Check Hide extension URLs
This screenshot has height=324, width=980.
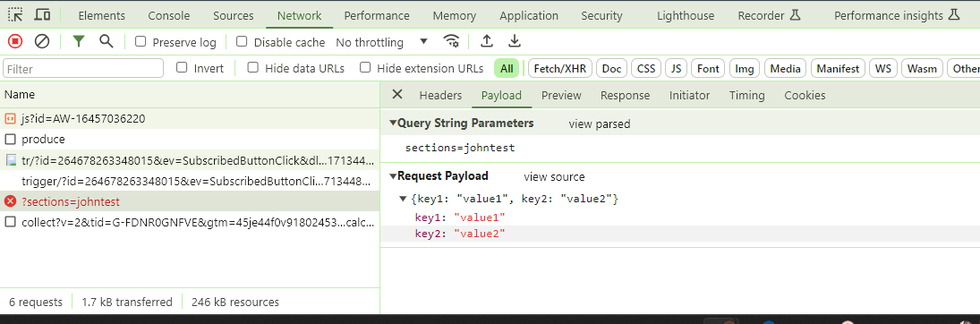pyautogui.click(x=366, y=67)
